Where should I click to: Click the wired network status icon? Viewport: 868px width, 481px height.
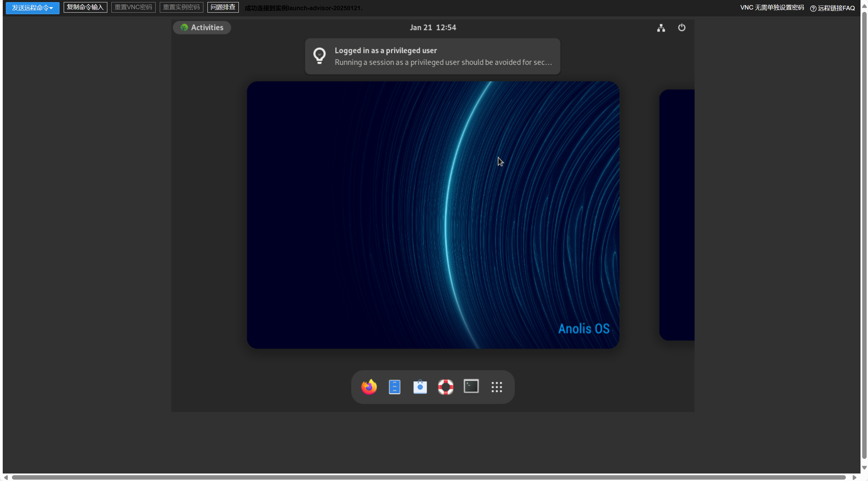click(661, 28)
